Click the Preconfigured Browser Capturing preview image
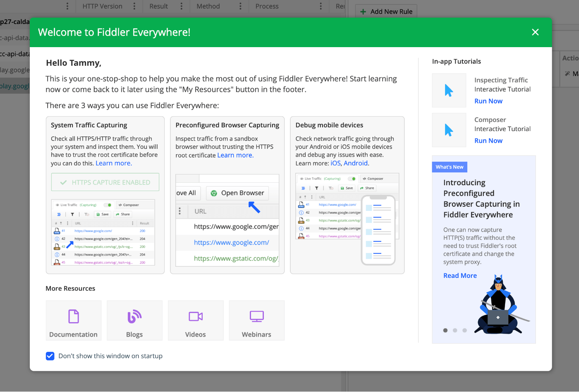 pos(227,220)
